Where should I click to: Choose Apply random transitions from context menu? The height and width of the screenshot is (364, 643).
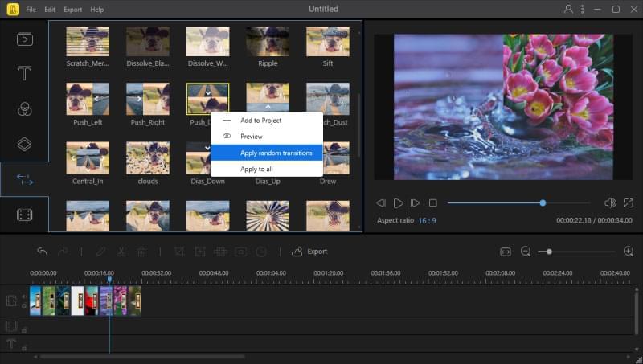[276, 153]
